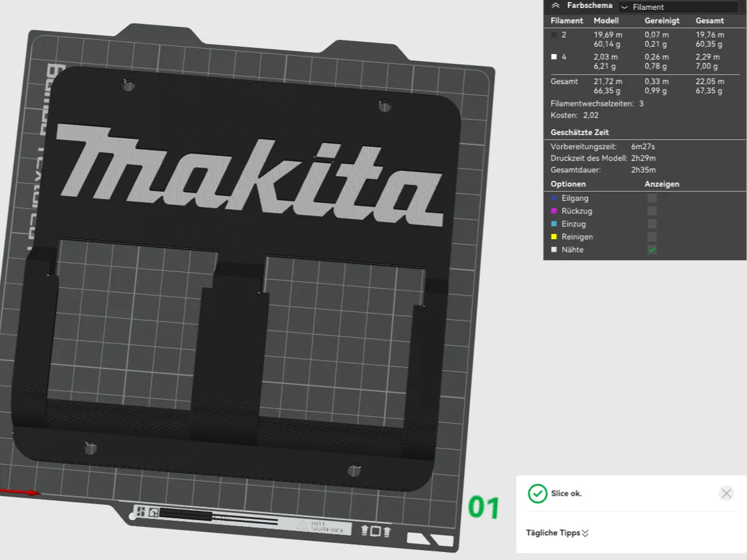The width and height of the screenshot is (747, 560).
Task: Enable the Eilgang display checkbox
Action: (x=652, y=198)
